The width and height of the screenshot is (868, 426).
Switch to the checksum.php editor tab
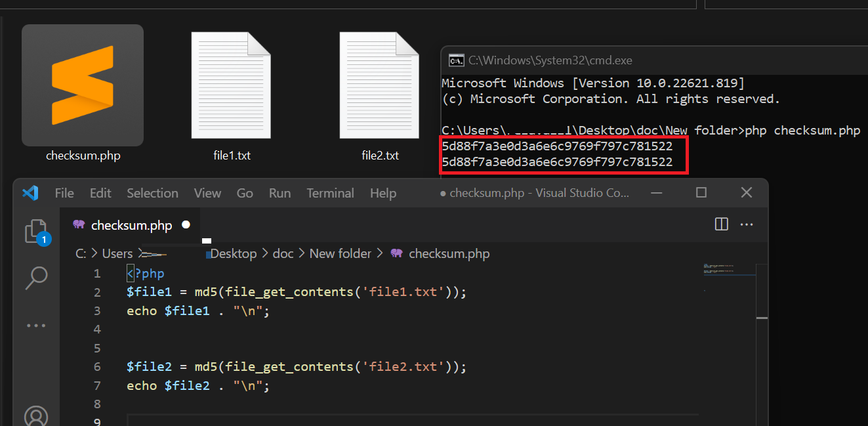pyautogui.click(x=131, y=225)
